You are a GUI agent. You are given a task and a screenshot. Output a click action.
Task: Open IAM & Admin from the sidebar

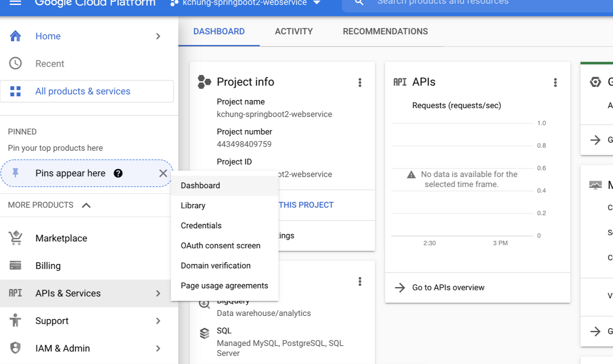[63, 348]
